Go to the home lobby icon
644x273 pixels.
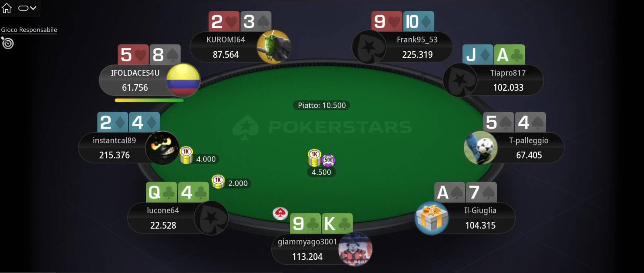tap(6, 8)
